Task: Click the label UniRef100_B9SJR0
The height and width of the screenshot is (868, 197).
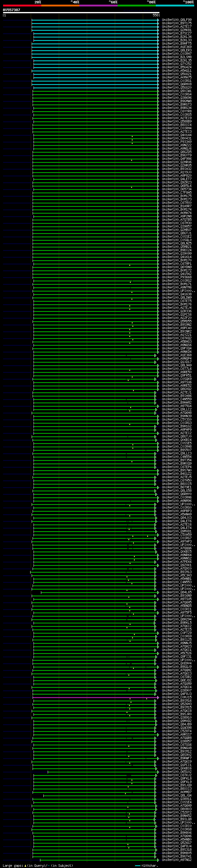Action: coord(177,714)
